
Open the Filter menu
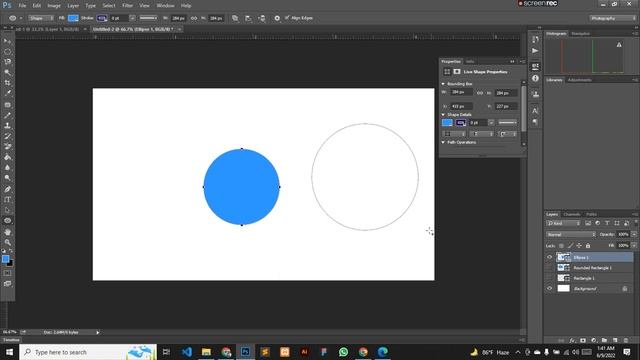pos(127,6)
